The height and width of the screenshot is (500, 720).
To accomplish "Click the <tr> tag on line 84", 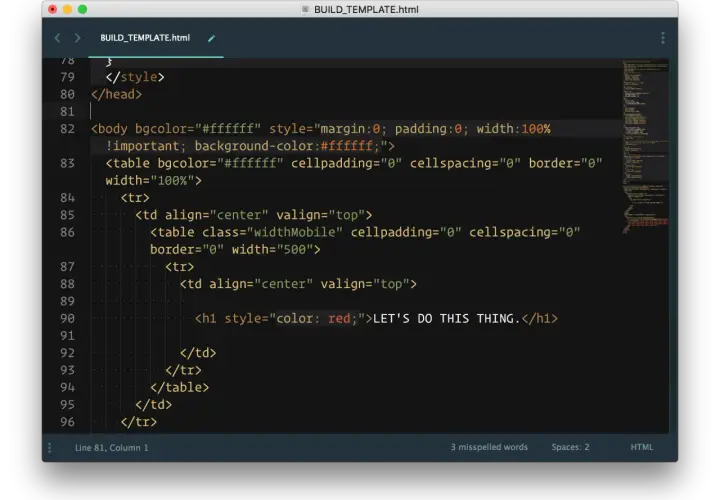I will pyautogui.click(x=135, y=198).
